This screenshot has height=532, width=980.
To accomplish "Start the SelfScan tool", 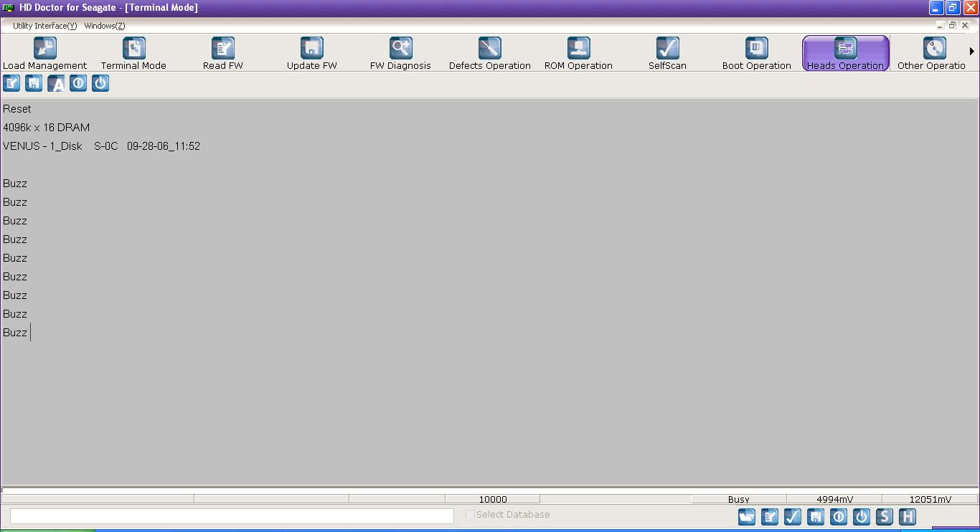I will [667, 54].
